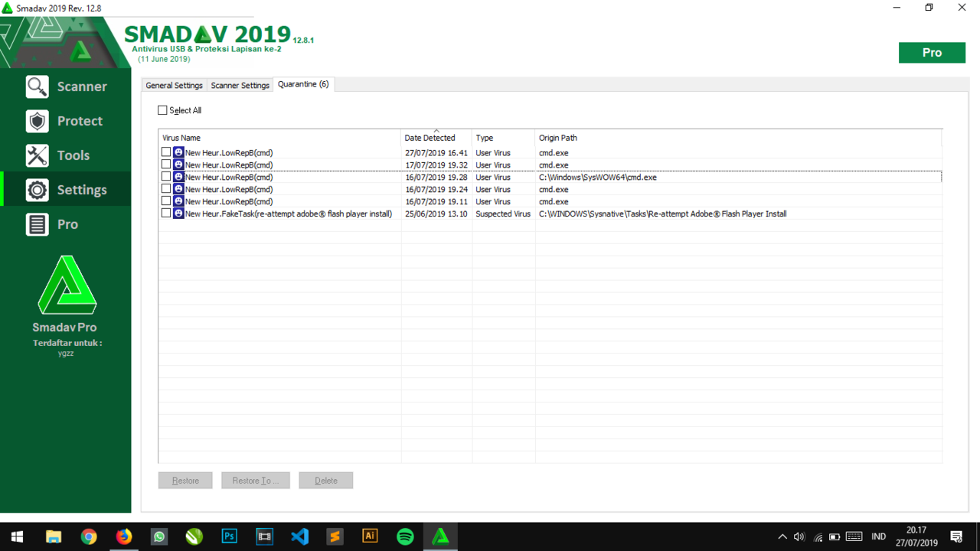This screenshot has width=980, height=551.
Task: Select the Settings gear icon
Action: (37, 190)
